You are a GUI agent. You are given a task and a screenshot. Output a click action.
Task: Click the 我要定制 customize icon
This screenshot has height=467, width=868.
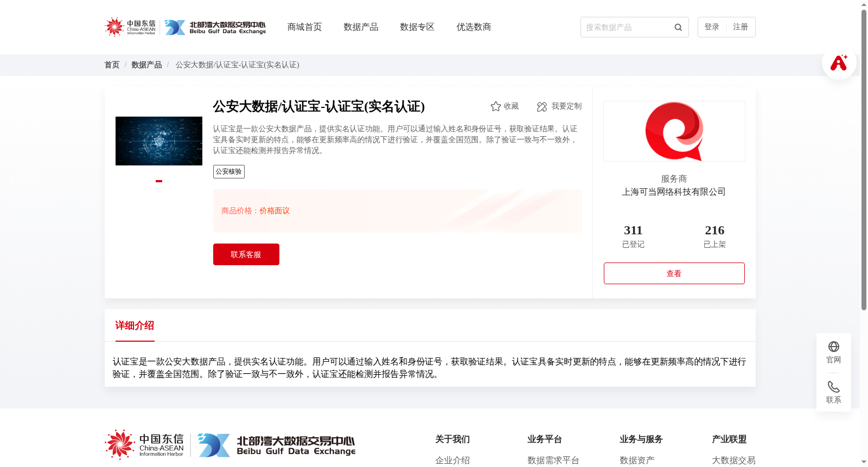click(541, 106)
